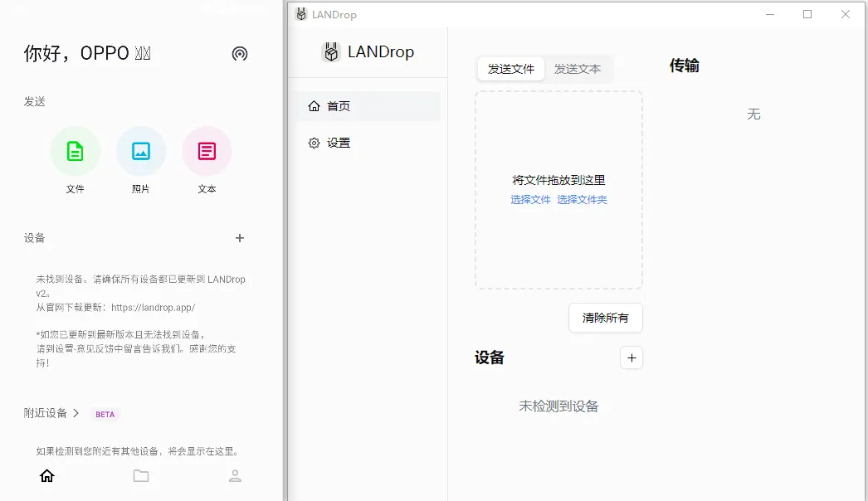This screenshot has height=501, width=868.
Task: Click the https://landrop.app/ link text
Action: pyautogui.click(x=154, y=307)
